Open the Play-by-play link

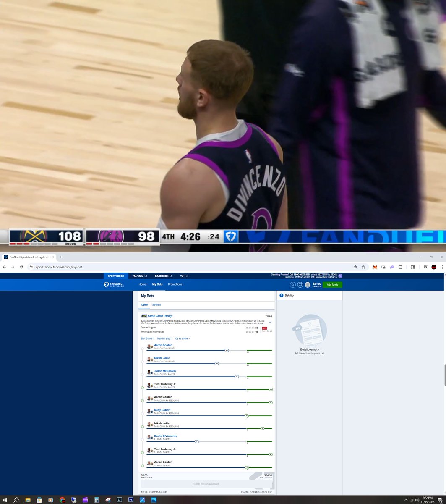165,339
